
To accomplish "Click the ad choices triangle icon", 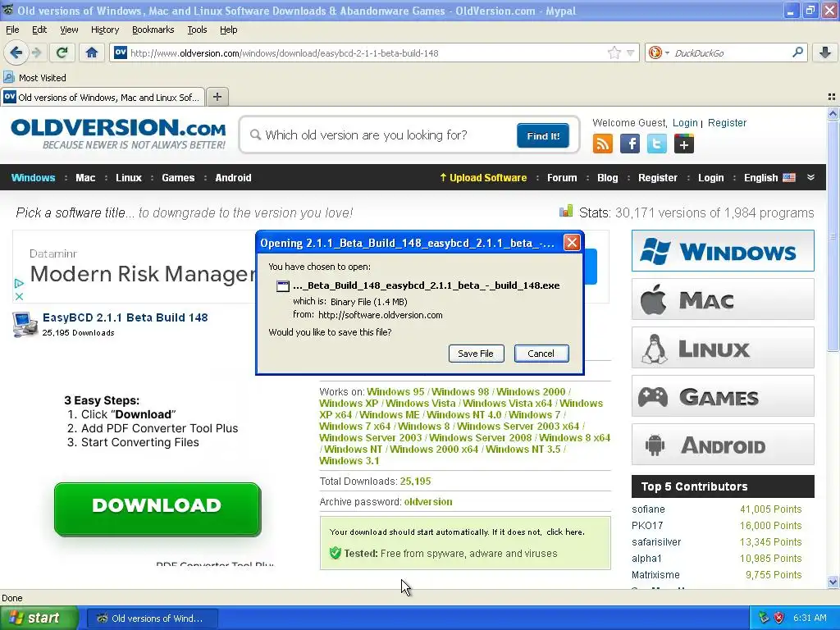I will [19, 283].
